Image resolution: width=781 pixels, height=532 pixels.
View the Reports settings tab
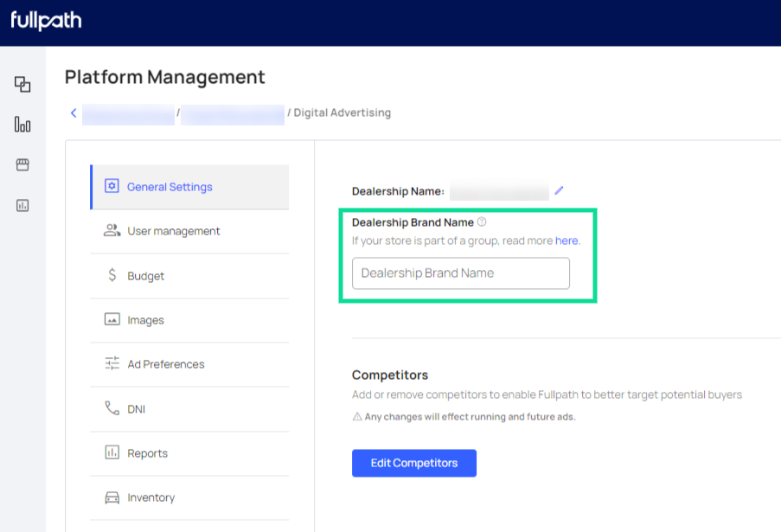147,453
